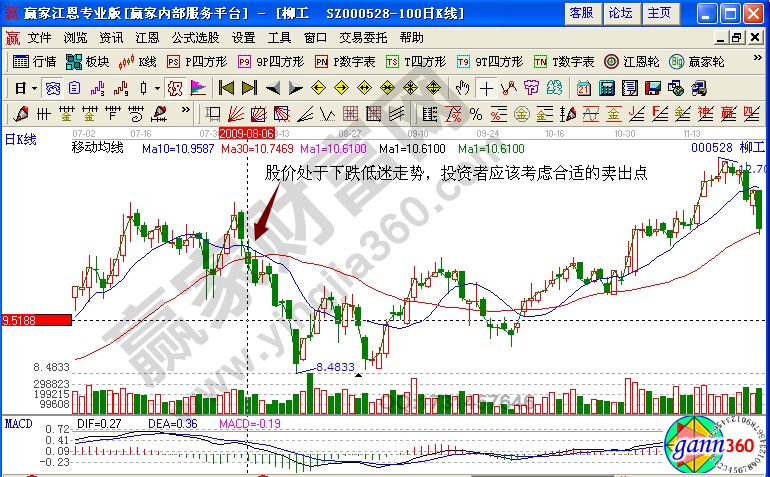Viewport: 770px width, 477px height.
Task: Switch to K线 chart view
Action: [x=138, y=62]
